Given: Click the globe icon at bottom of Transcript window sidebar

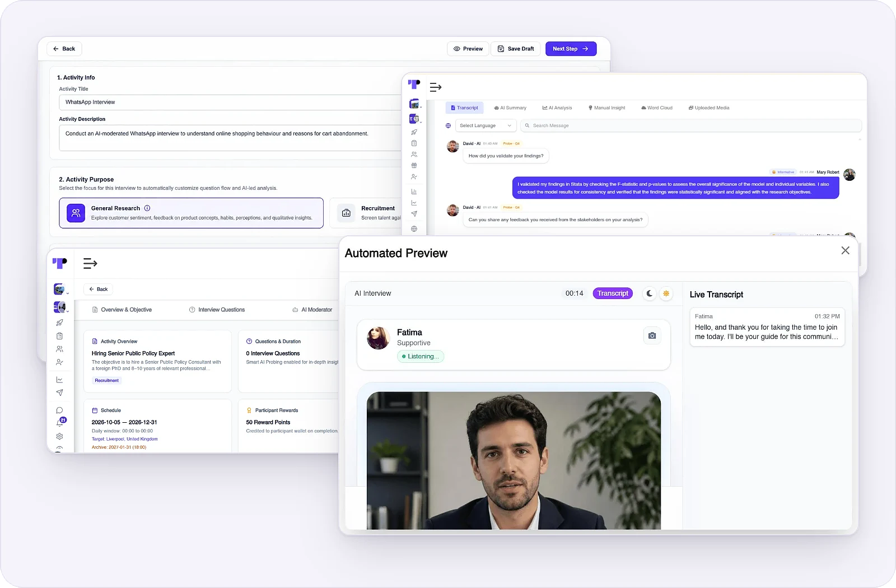Looking at the screenshot, I should (x=414, y=228).
